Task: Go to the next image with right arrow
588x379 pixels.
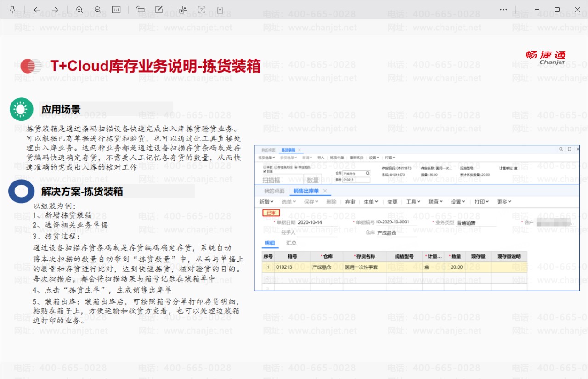Action: pyautogui.click(x=55, y=10)
